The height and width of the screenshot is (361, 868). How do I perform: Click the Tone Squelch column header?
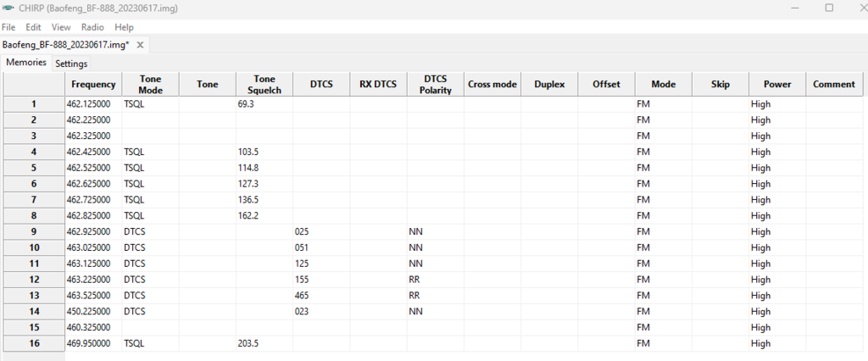pos(264,84)
